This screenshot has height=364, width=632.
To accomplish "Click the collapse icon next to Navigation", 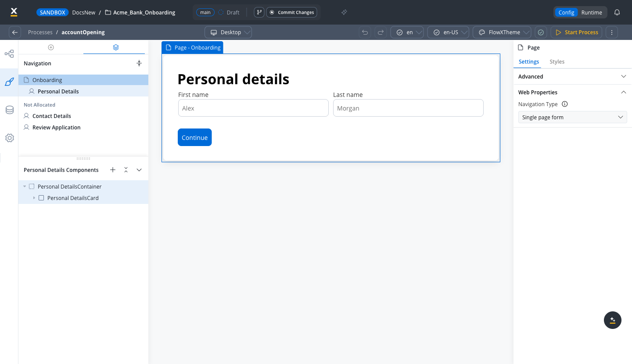I will (x=139, y=63).
